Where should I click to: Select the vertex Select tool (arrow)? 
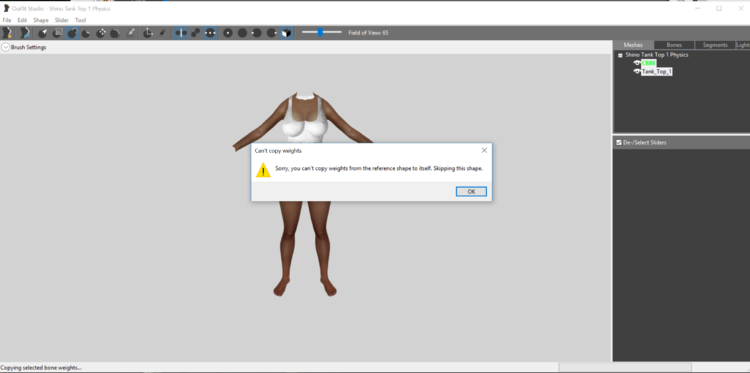pos(43,33)
